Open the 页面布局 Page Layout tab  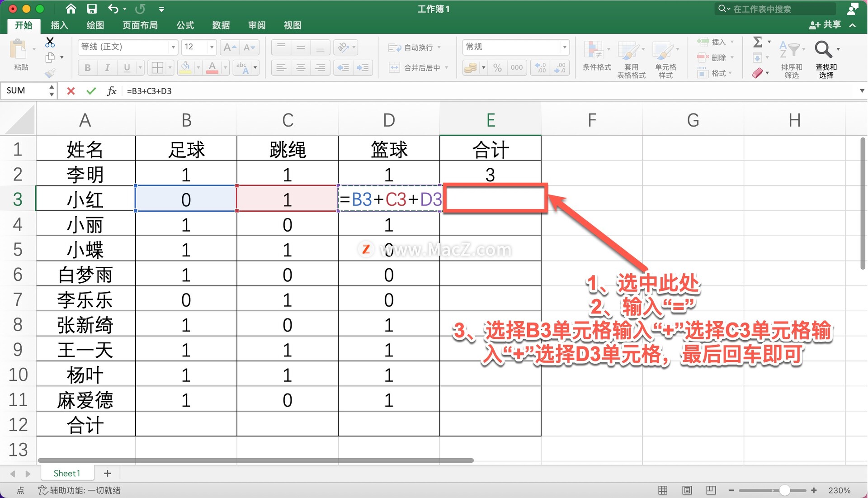[140, 25]
